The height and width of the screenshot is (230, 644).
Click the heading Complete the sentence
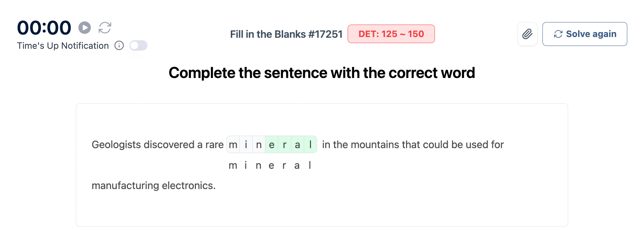coord(322,73)
